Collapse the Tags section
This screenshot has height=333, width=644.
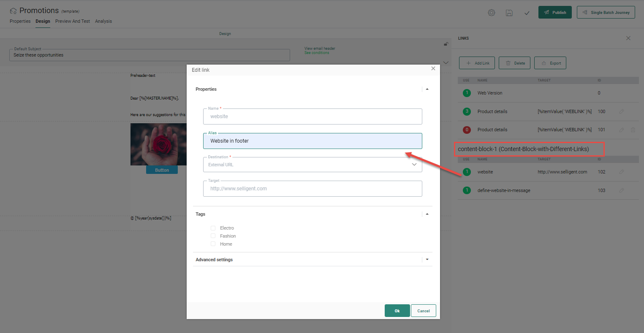(x=427, y=214)
